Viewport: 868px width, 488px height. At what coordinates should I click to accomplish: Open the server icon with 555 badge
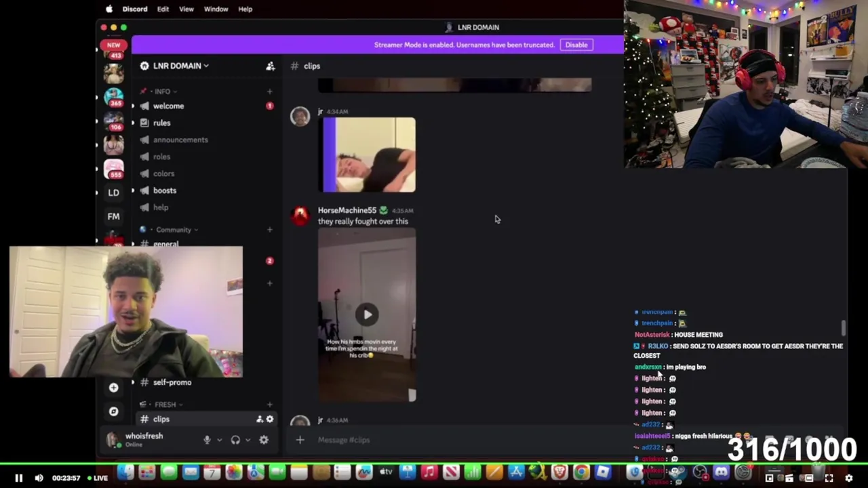pos(113,168)
